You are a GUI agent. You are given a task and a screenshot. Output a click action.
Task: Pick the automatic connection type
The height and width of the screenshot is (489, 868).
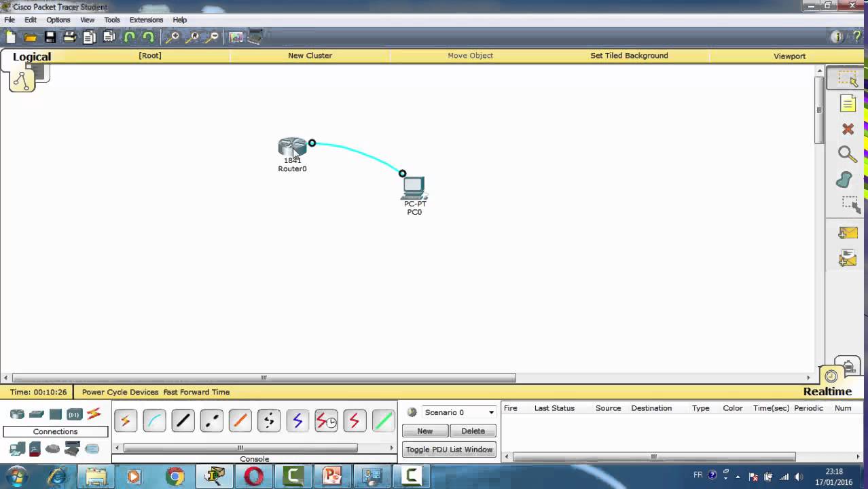click(x=126, y=421)
